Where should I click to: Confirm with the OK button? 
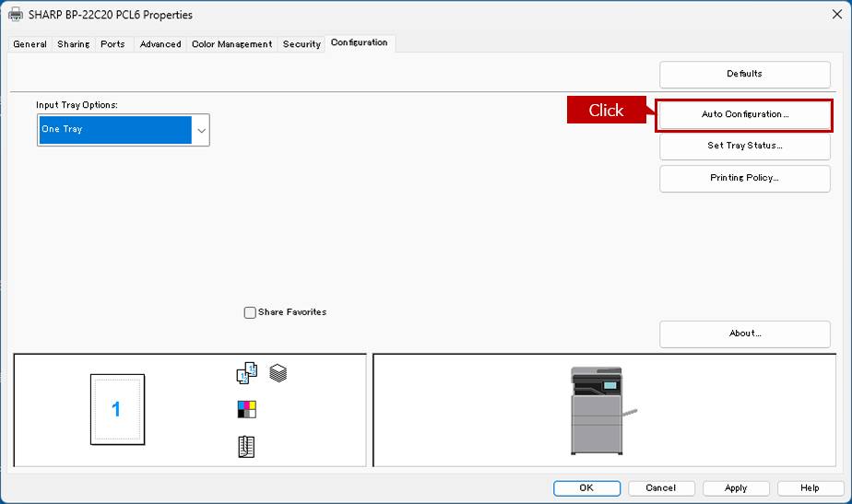pos(586,488)
